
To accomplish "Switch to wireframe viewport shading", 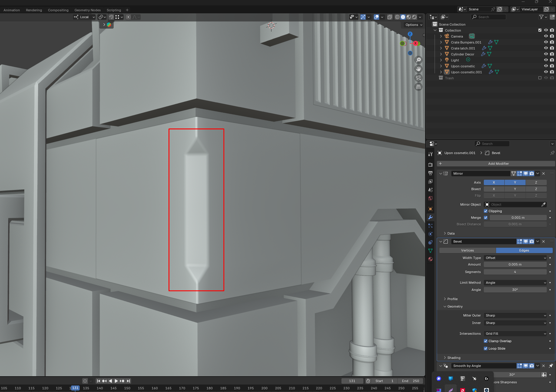I will coord(397,17).
